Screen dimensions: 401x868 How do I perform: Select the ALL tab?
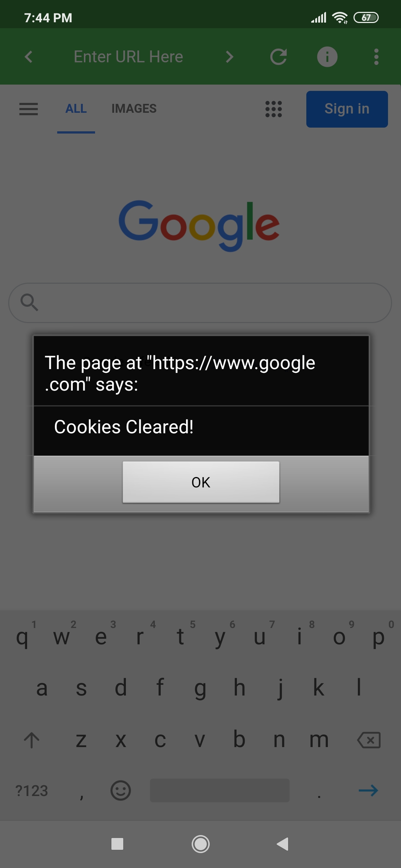click(76, 109)
